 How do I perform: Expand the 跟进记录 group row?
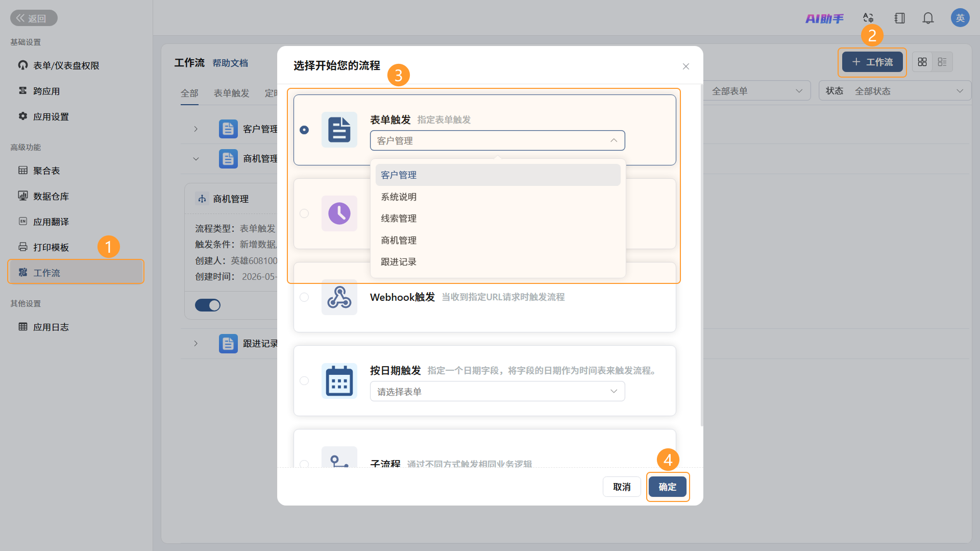click(195, 344)
